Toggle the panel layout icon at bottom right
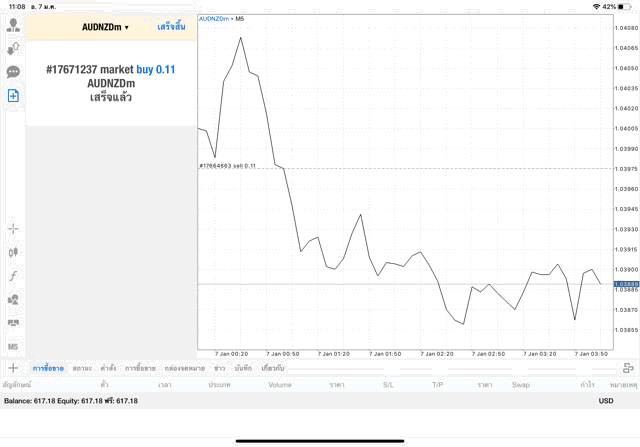This screenshot has height=447, width=640. (x=627, y=368)
